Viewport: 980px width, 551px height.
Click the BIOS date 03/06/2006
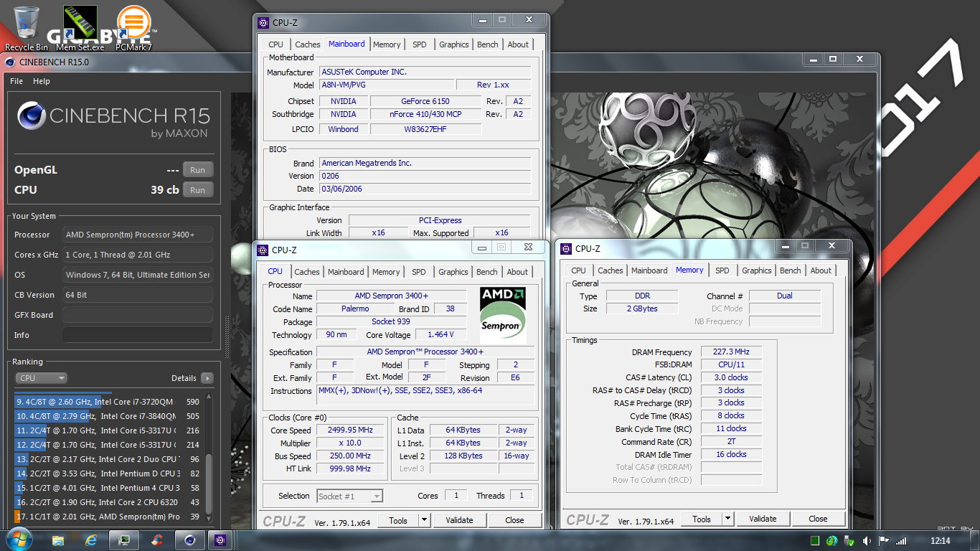[425, 189]
